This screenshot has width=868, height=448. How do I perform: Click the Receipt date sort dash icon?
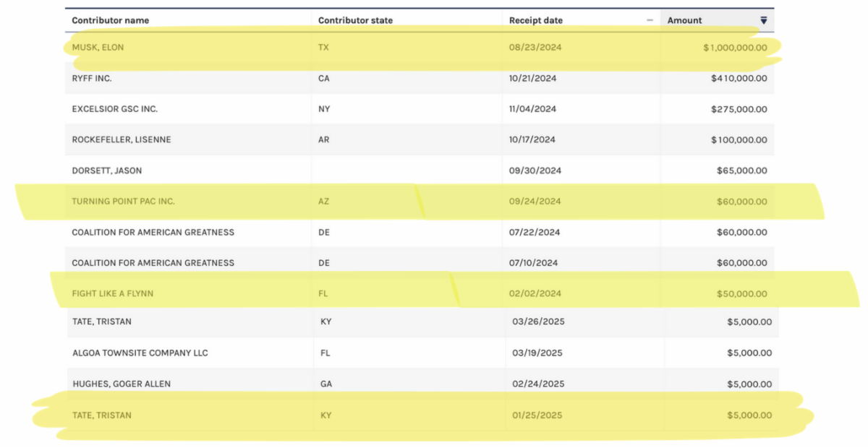[x=650, y=20]
